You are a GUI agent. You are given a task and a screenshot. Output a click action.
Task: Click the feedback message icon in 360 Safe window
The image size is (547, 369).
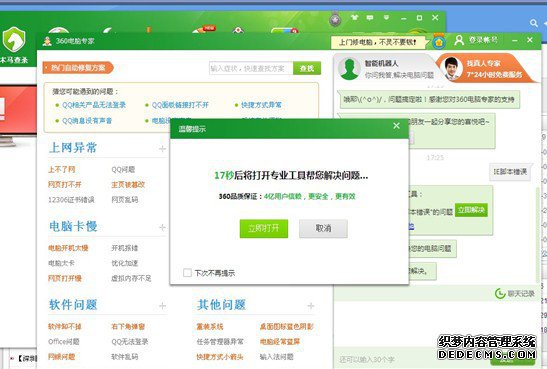pos(370,17)
